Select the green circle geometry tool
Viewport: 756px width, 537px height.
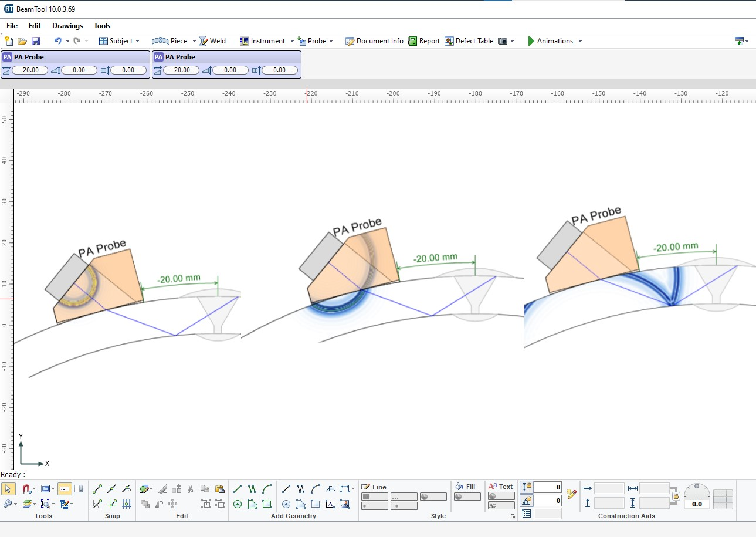pyautogui.click(x=238, y=504)
